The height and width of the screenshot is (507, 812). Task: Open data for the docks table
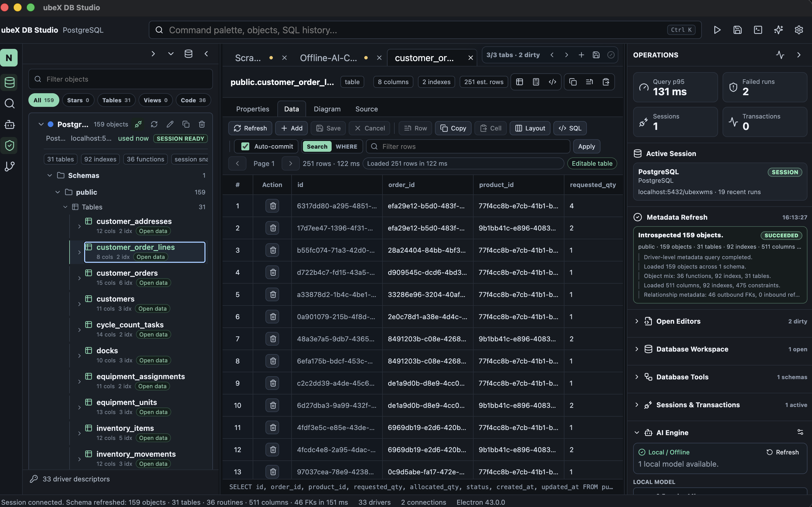tap(153, 360)
